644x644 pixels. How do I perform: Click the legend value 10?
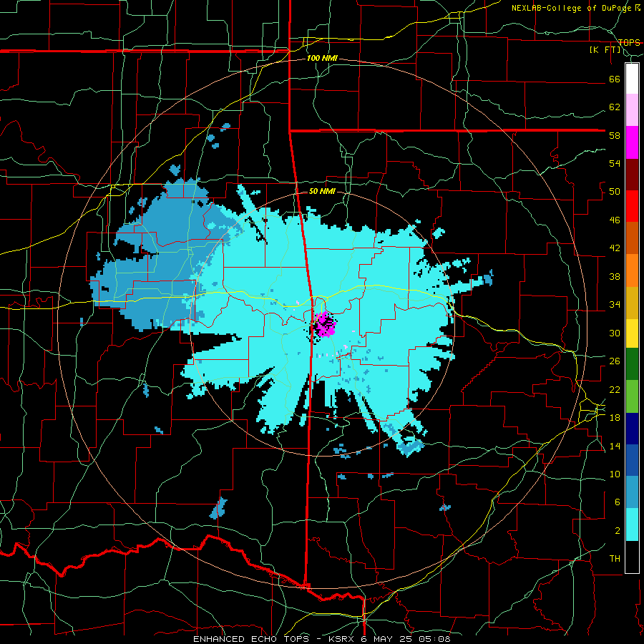(x=615, y=474)
